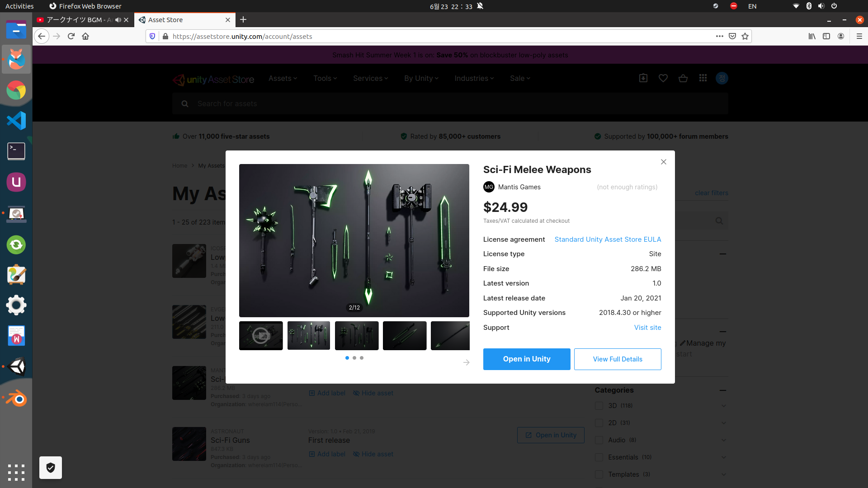Expand the Services menu
Viewport: 868px width, 488px height.
coord(371,79)
